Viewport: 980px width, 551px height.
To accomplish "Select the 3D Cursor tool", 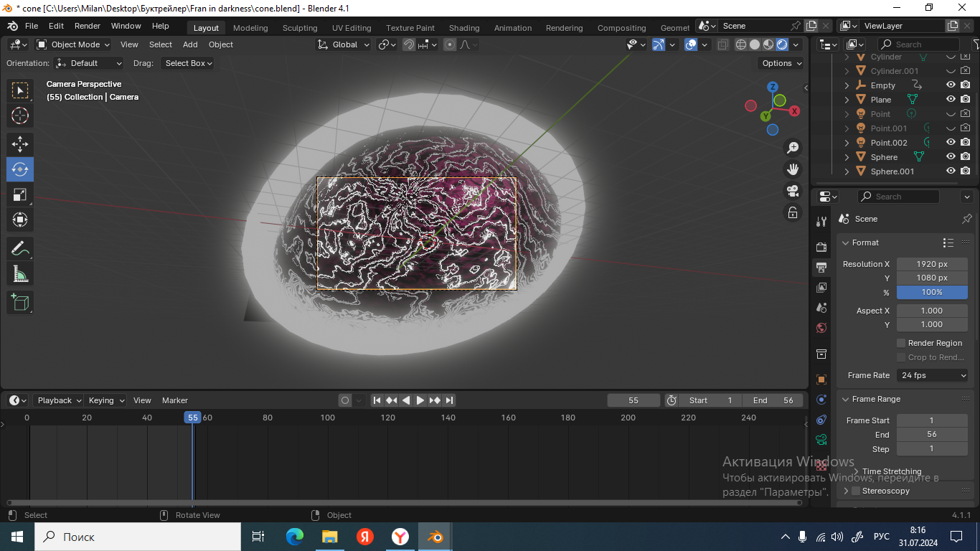I will 20,116.
